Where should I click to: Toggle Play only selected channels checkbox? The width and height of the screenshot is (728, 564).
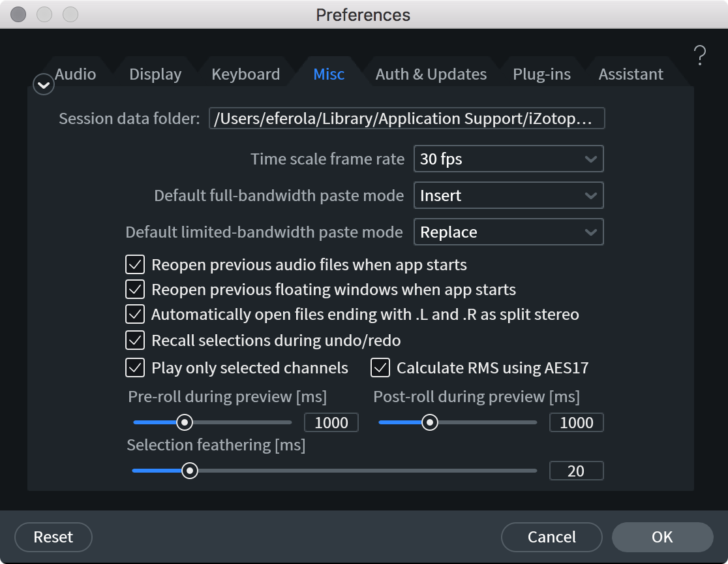click(x=135, y=368)
